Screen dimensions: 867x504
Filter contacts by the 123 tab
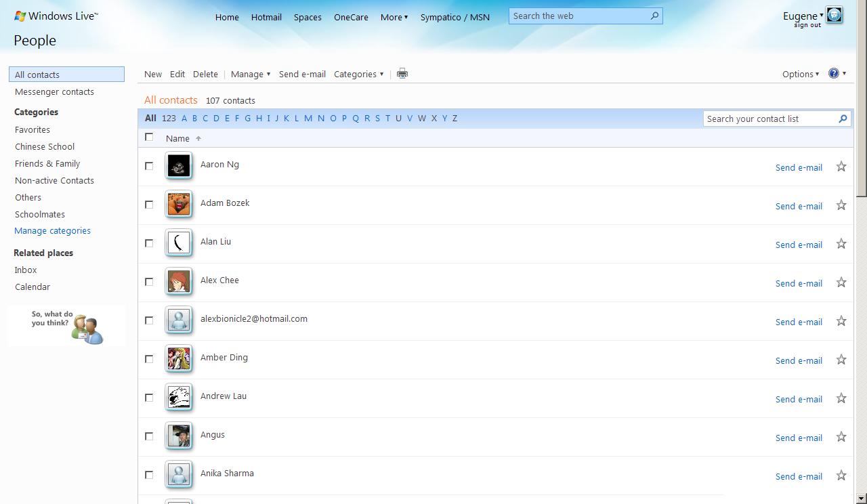[169, 118]
